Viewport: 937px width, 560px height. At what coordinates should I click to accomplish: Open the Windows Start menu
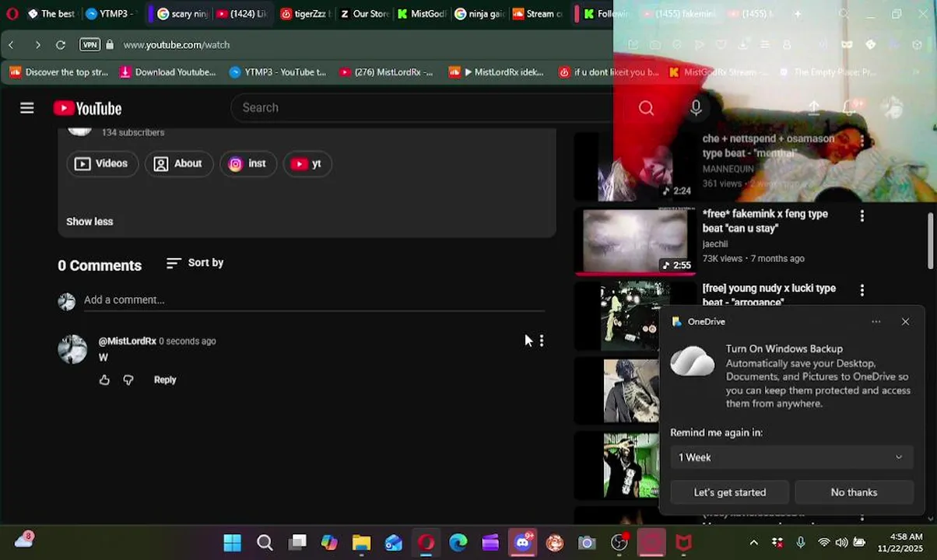coord(232,542)
